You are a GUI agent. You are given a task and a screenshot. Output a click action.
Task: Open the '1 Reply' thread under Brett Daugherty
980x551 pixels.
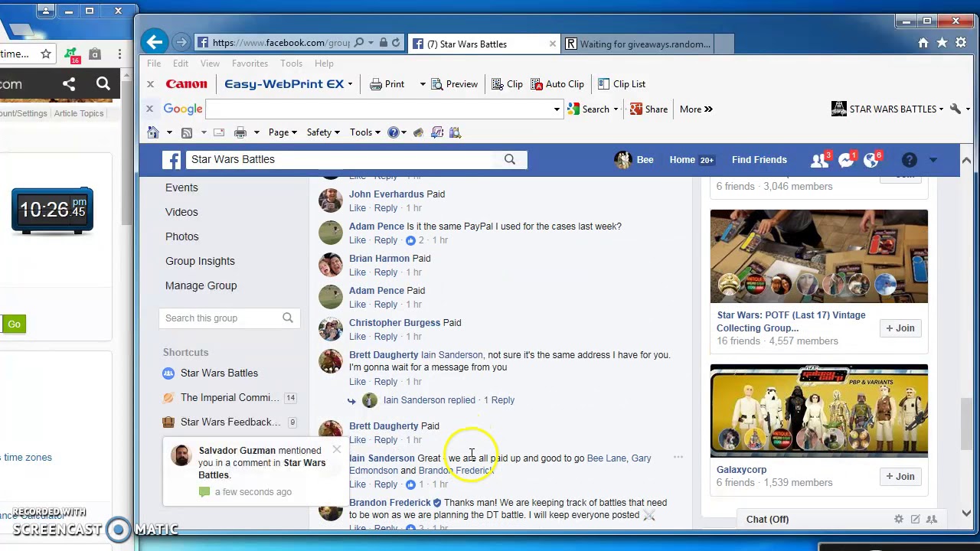(499, 399)
